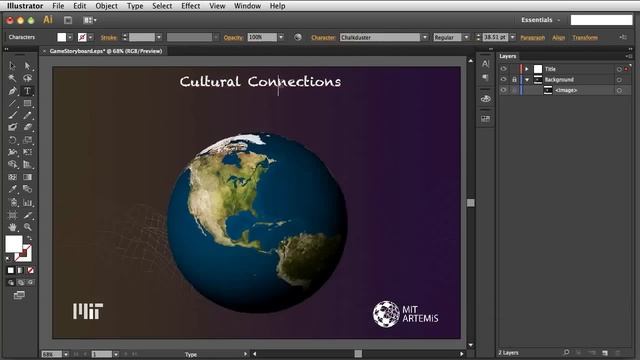Image resolution: width=640 pixels, height=360 pixels.
Task: Select the Rotate tool
Action: tap(12, 140)
